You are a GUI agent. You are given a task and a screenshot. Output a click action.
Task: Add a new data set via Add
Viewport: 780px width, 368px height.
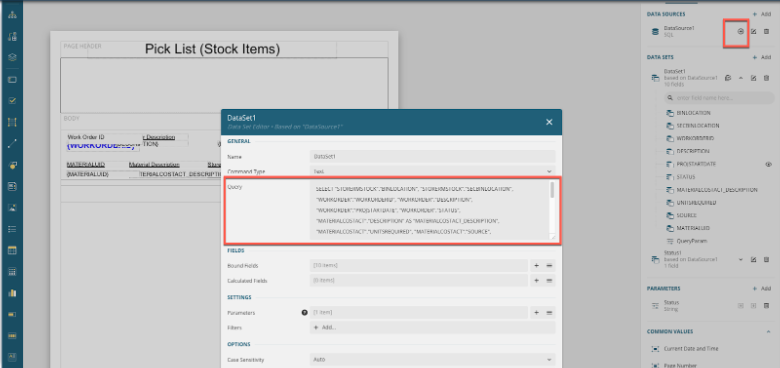[x=762, y=58]
